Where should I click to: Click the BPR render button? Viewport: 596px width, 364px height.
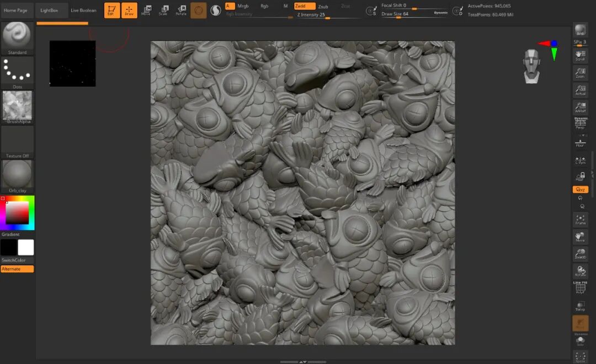(580, 30)
